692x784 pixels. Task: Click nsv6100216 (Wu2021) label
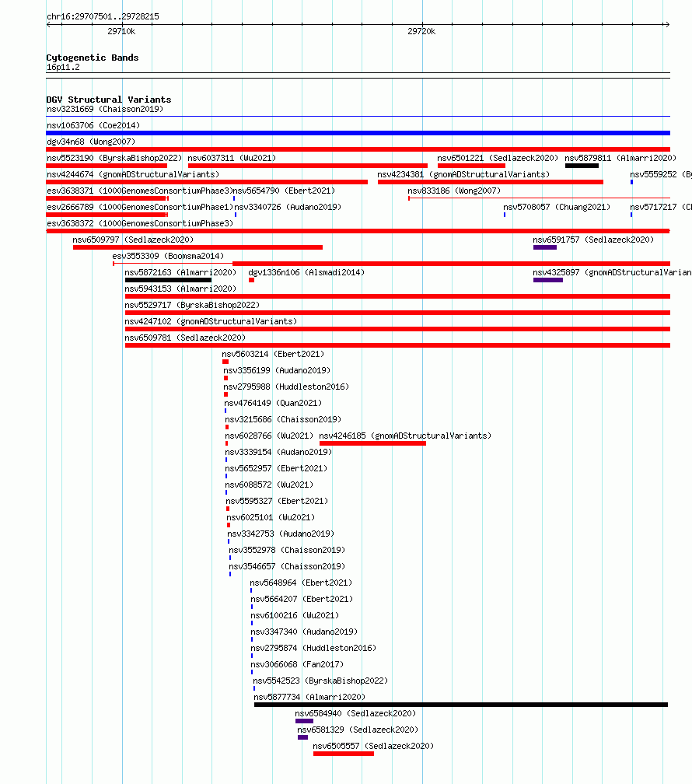tap(295, 615)
